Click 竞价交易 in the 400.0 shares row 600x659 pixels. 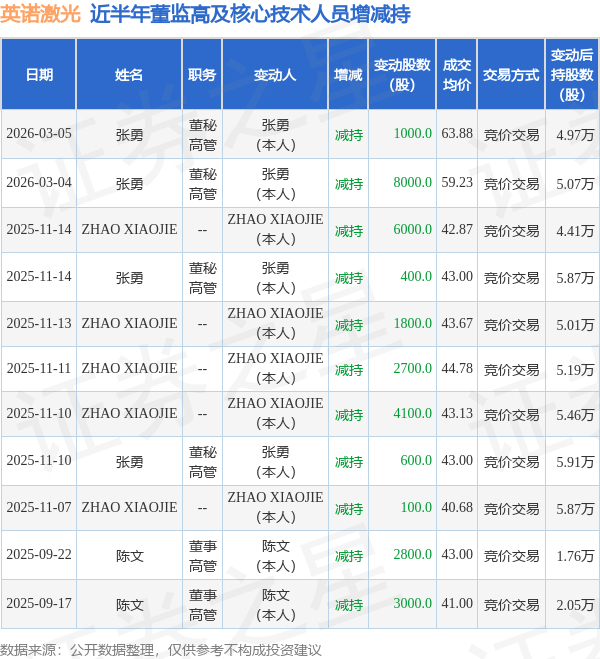(511, 278)
